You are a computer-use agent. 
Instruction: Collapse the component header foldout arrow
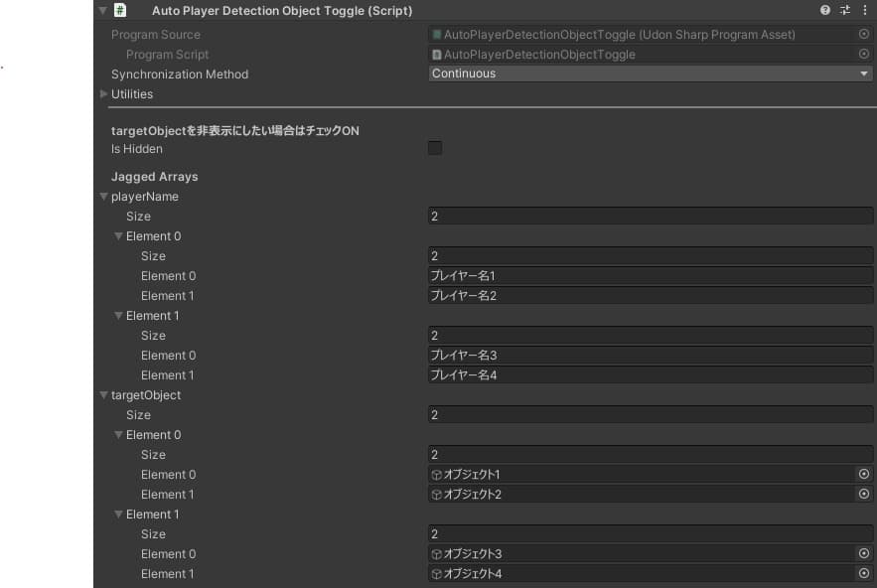(x=102, y=10)
